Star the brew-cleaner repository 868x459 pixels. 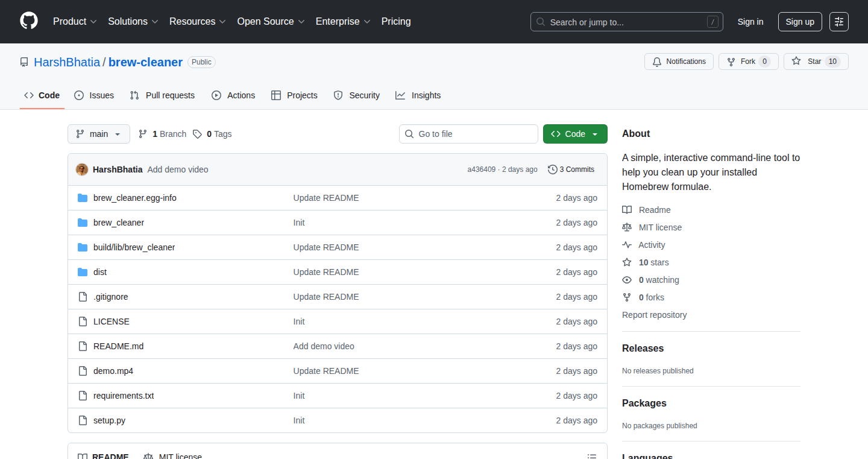coord(816,62)
